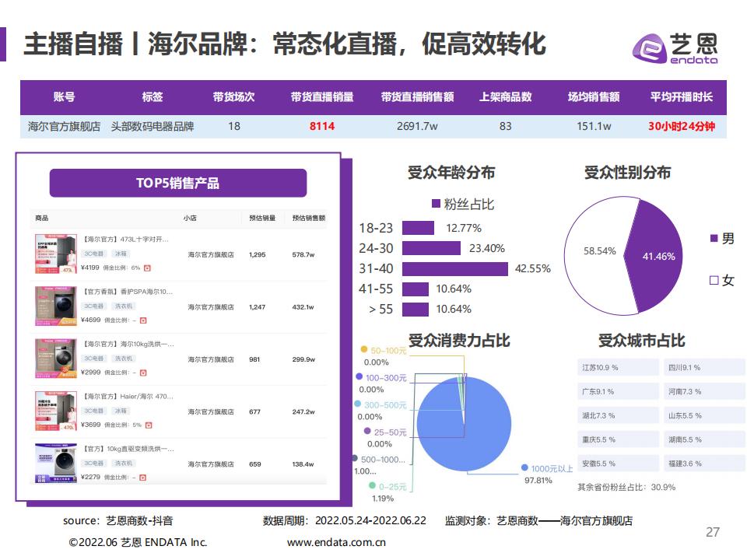Click the white legend square for 女

(714, 280)
